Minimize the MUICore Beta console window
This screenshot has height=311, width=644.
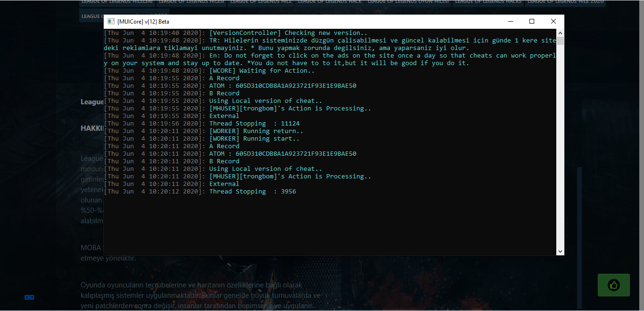coord(510,22)
